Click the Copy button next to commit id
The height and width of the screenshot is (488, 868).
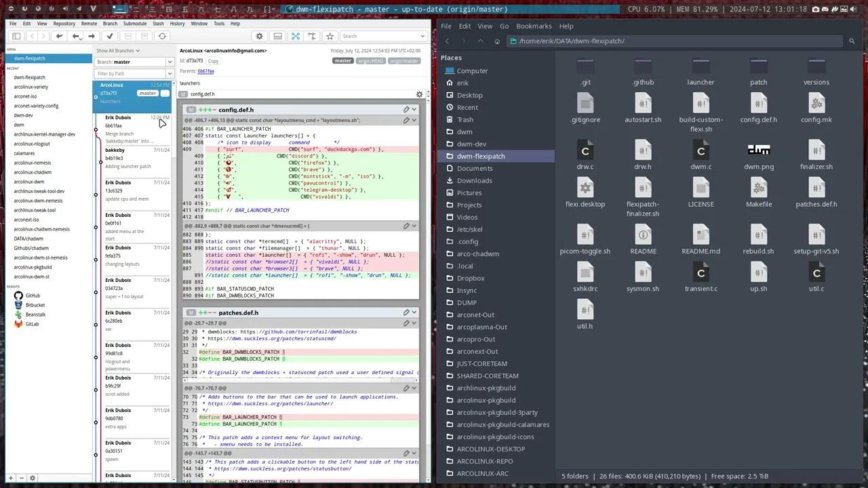[x=213, y=60]
